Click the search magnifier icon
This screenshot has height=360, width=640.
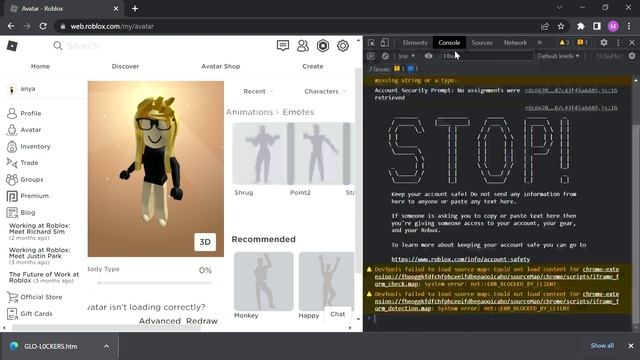[58, 46]
